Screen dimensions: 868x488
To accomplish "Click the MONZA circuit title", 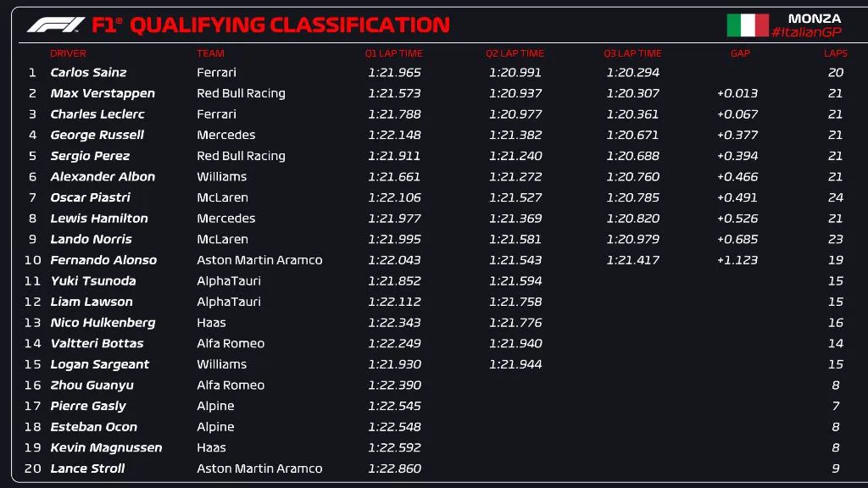I will (x=814, y=18).
